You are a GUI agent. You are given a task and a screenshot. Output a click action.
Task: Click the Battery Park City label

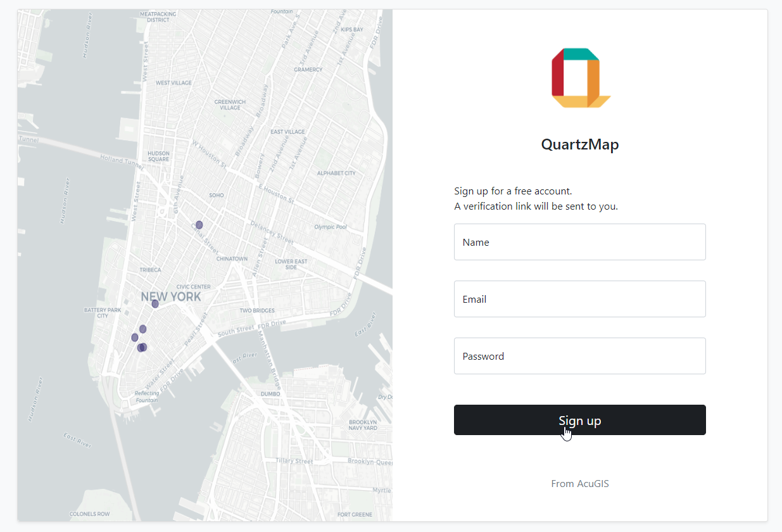coord(102,313)
